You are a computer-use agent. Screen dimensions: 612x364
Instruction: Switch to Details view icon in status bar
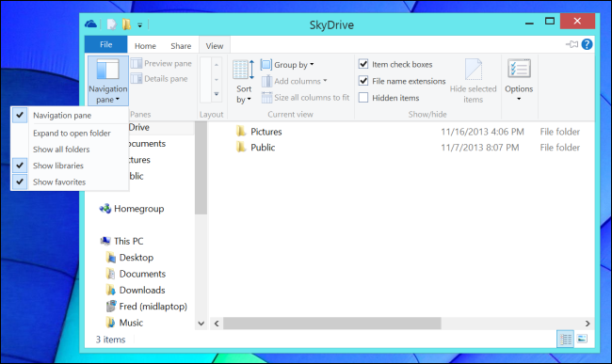pyautogui.click(x=565, y=339)
